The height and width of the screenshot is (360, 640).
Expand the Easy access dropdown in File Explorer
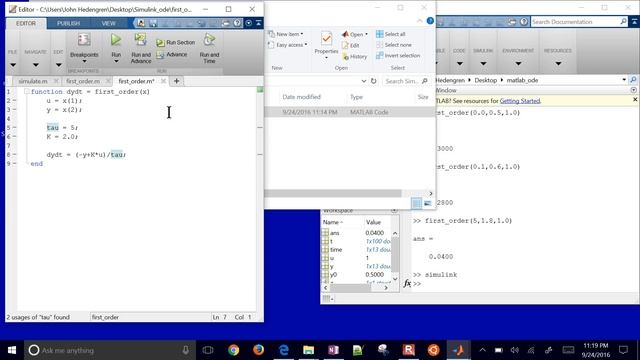(305, 44)
